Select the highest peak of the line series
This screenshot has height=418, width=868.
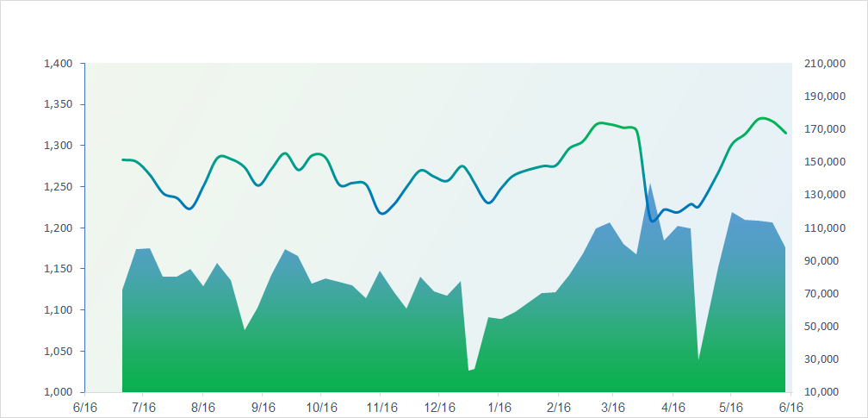click(x=763, y=118)
